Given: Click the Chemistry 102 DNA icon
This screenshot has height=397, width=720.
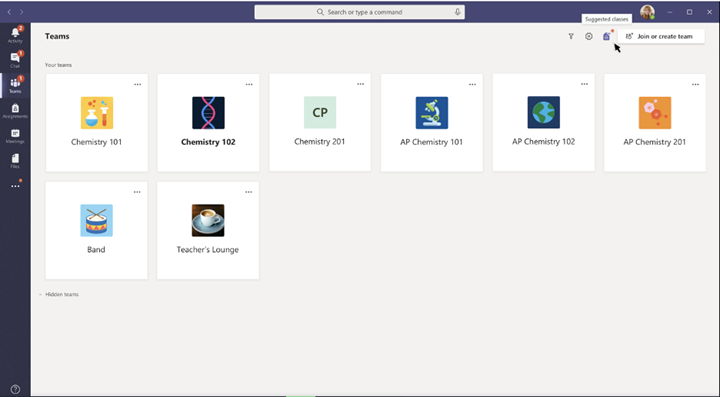Looking at the screenshot, I should coord(208,112).
